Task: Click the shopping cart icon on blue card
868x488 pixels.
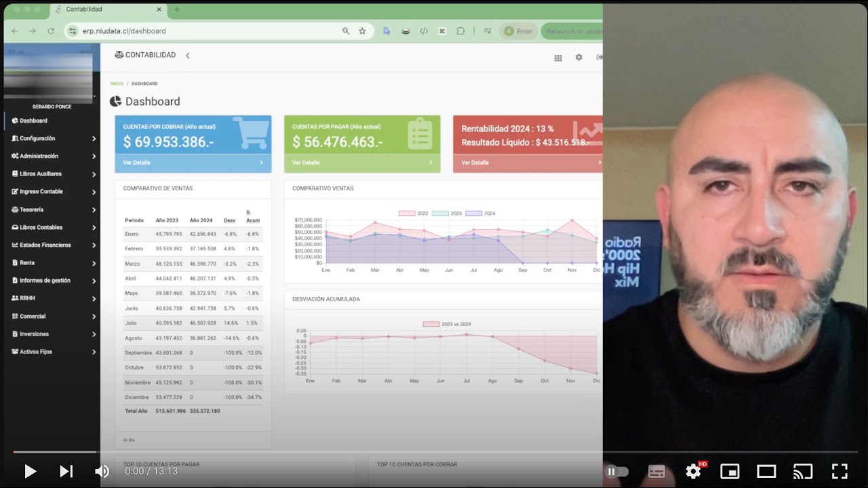Action: [x=250, y=133]
